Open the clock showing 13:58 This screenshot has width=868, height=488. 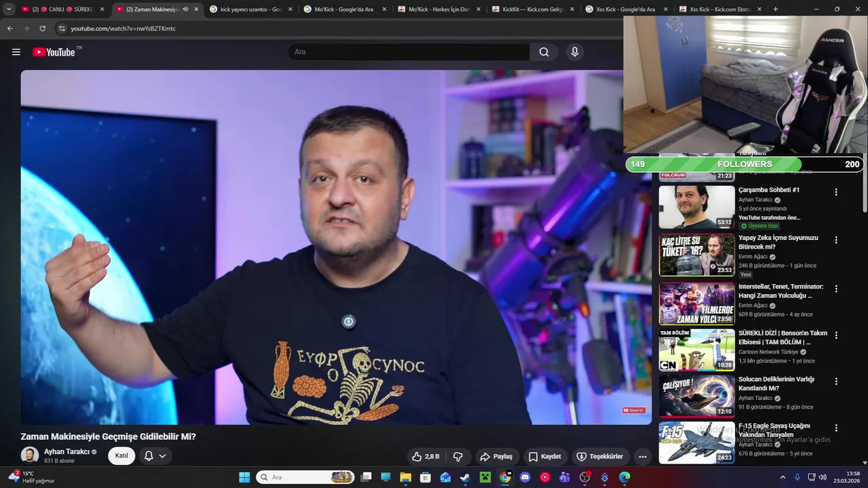click(846, 477)
